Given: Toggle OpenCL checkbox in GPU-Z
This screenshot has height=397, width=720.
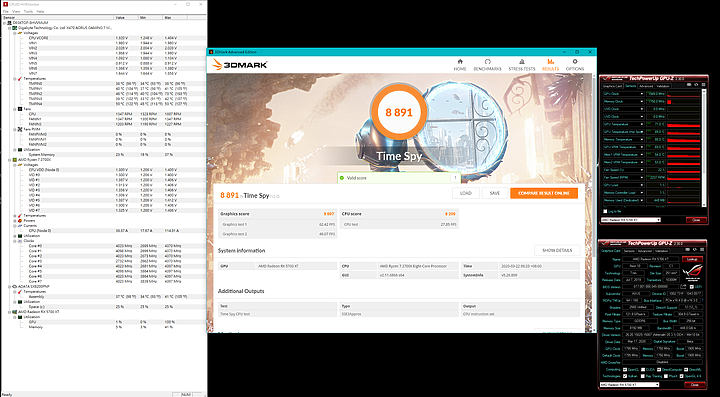Looking at the screenshot, I should pyautogui.click(x=625, y=369).
